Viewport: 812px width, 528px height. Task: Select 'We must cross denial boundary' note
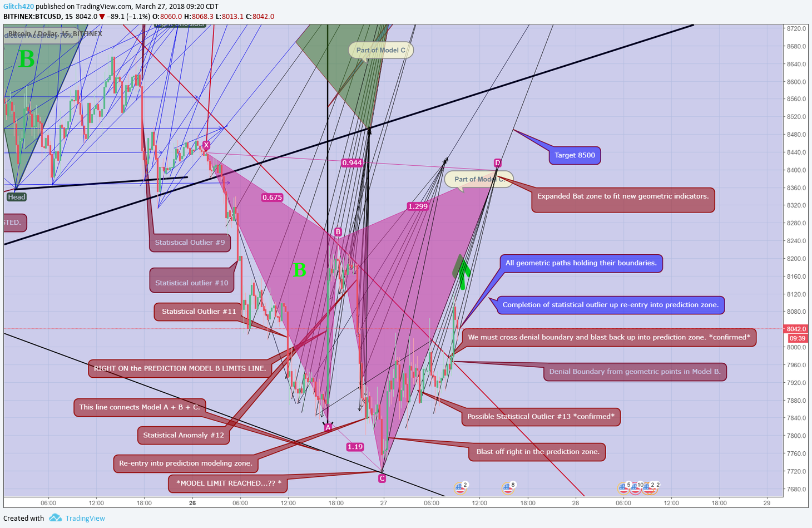(x=609, y=337)
